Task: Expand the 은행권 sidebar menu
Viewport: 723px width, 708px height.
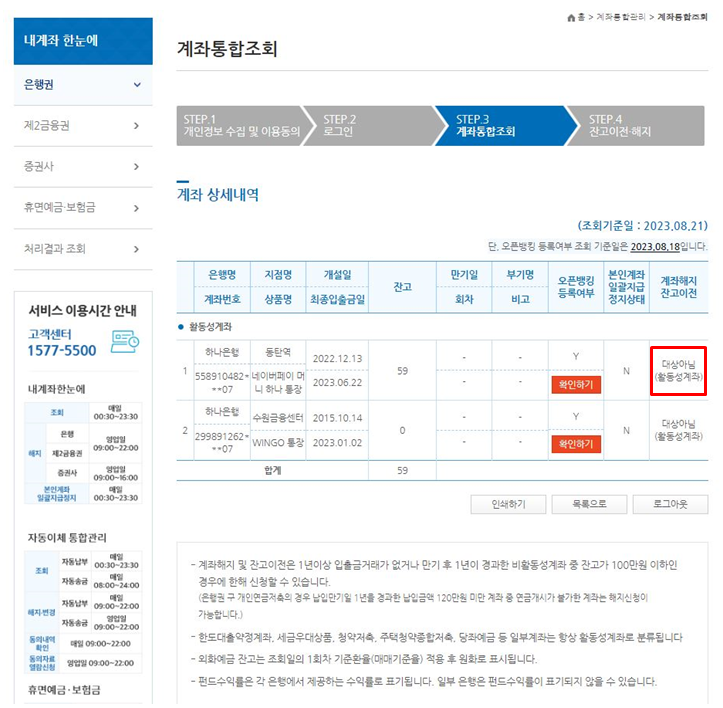Action: [x=83, y=85]
